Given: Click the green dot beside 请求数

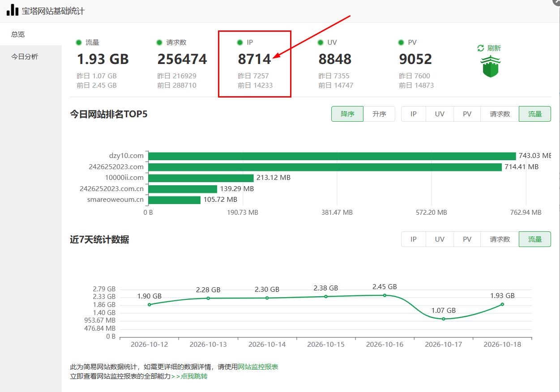Looking at the screenshot, I should pyautogui.click(x=159, y=43).
